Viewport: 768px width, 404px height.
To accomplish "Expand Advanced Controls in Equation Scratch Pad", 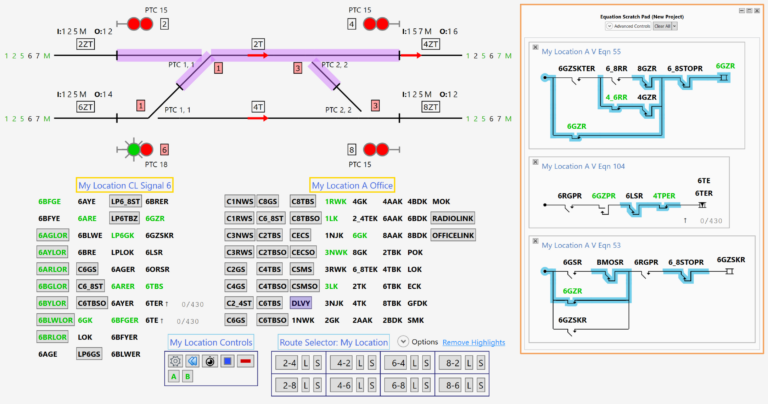I will [x=628, y=26].
